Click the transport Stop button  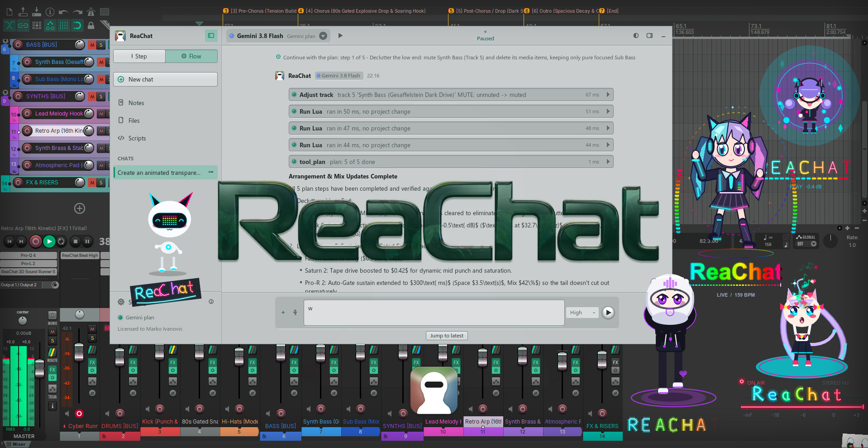point(76,241)
